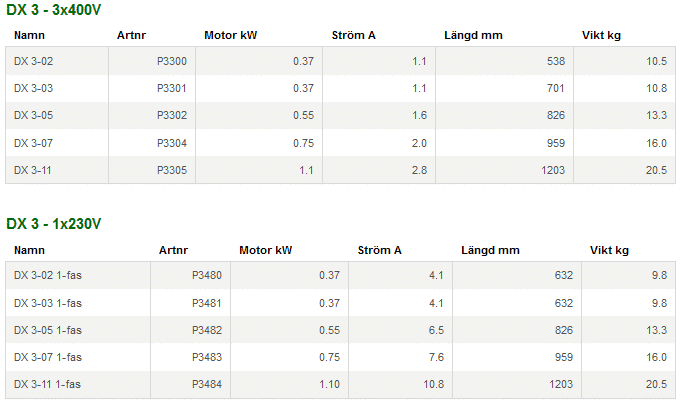Click the "DX 3-05 1-fas" name cell
This screenshot has width=690, height=415.
pos(48,330)
